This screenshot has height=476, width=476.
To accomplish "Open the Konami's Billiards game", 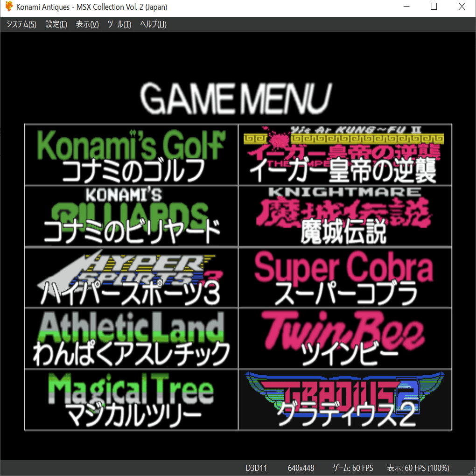I will (131, 216).
